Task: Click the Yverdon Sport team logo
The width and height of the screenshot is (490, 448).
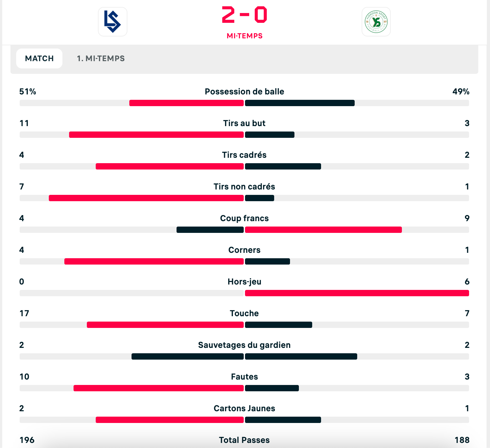Action: click(376, 22)
